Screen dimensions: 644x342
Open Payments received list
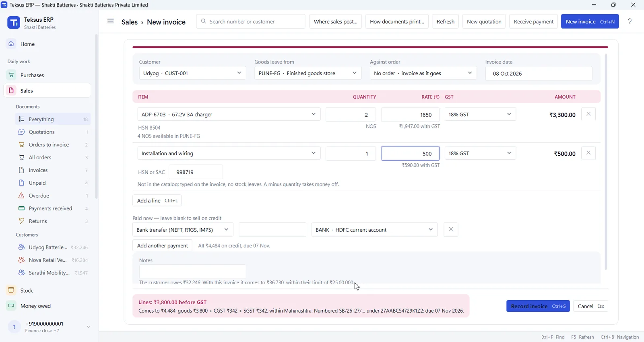click(53, 208)
